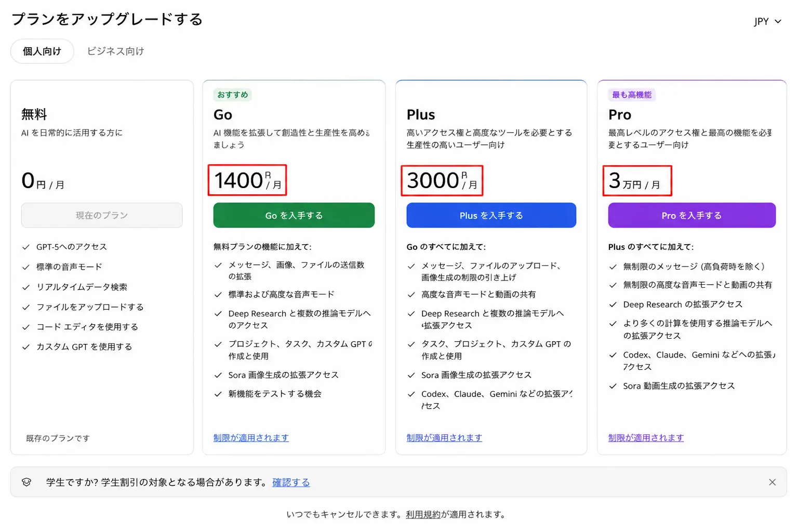Click checkmark beside 無制限の高度な音声モードと動画の共有

point(613,285)
